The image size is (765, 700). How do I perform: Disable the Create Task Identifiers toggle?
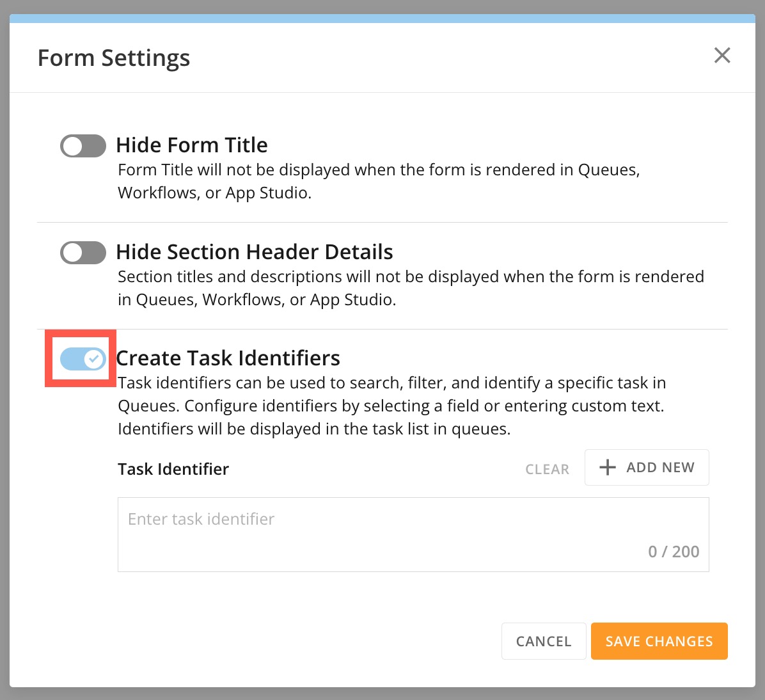[x=83, y=359]
